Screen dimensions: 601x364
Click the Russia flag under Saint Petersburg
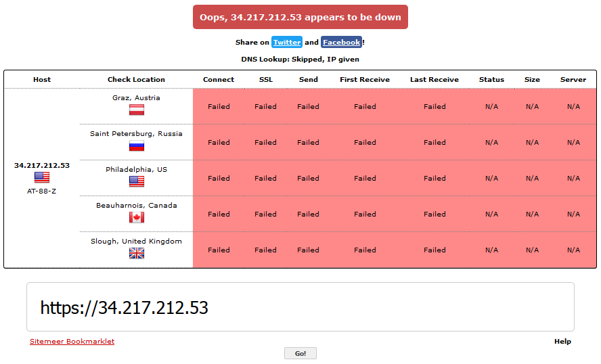tap(137, 146)
